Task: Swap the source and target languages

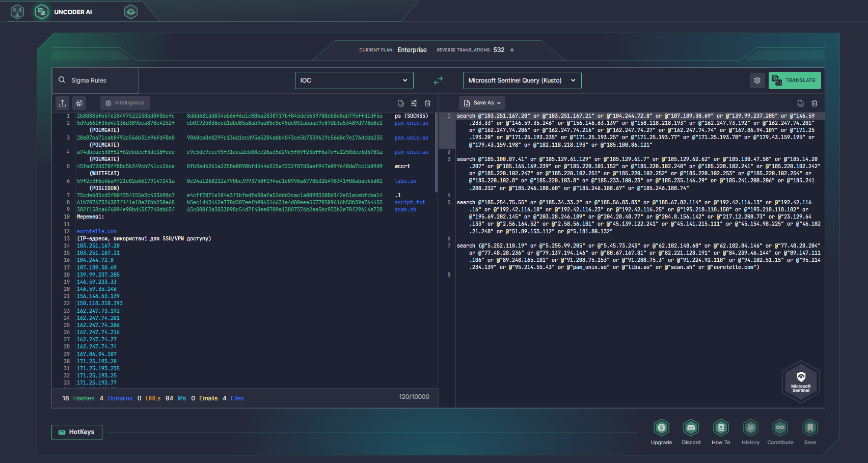Action: 438,80
